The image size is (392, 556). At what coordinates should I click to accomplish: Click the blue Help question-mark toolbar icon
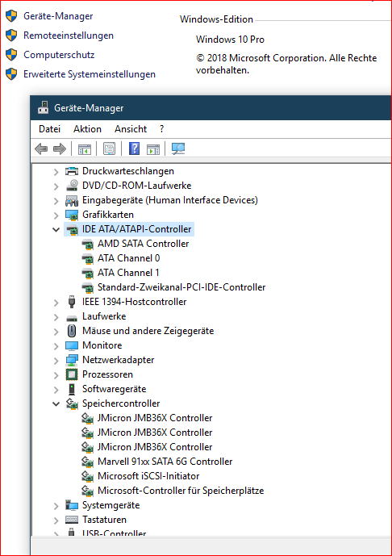tap(135, 148)
